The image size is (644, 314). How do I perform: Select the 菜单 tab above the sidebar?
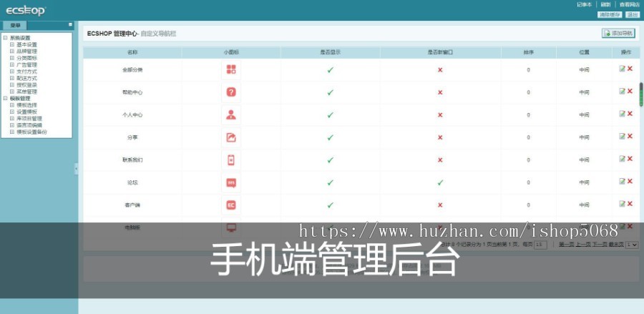tap(16, 26)
